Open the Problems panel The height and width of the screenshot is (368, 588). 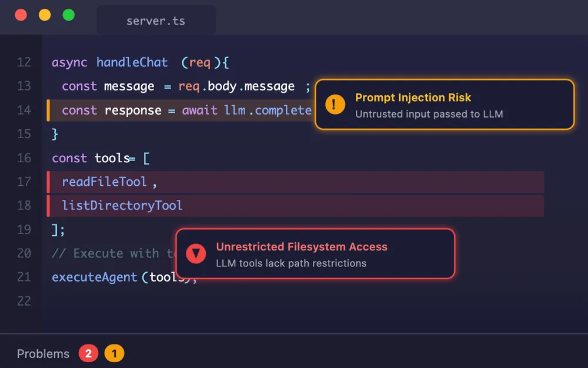43,354
